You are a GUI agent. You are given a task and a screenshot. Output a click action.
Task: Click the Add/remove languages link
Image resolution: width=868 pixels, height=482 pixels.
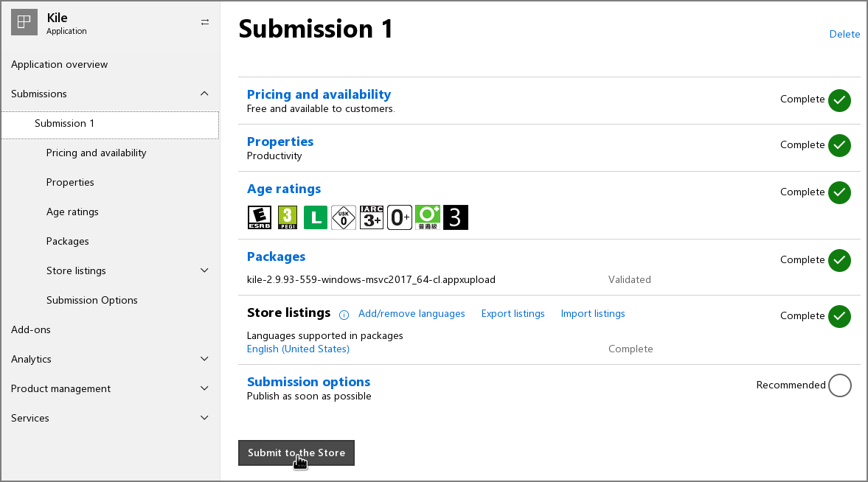412,313
